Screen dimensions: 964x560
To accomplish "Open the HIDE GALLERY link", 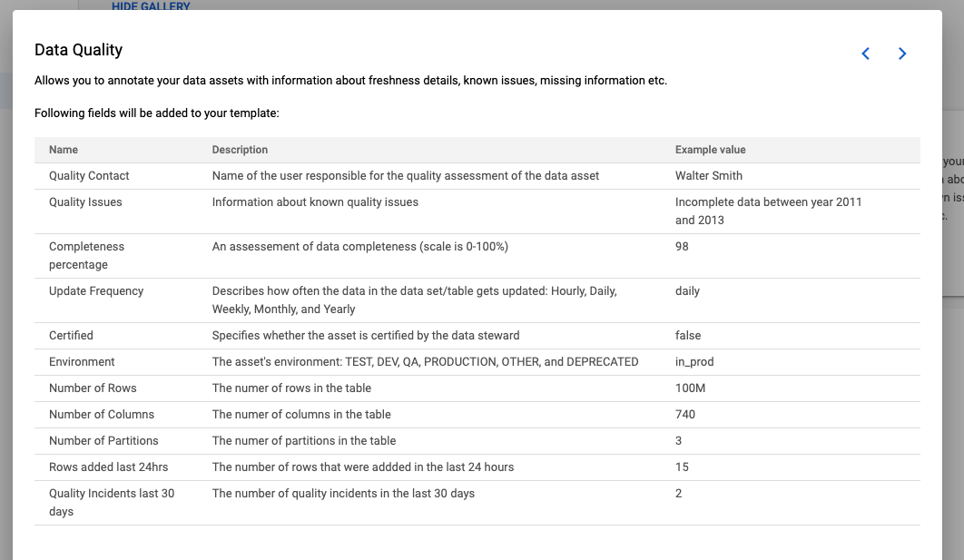I will click(x=151, y=6).
